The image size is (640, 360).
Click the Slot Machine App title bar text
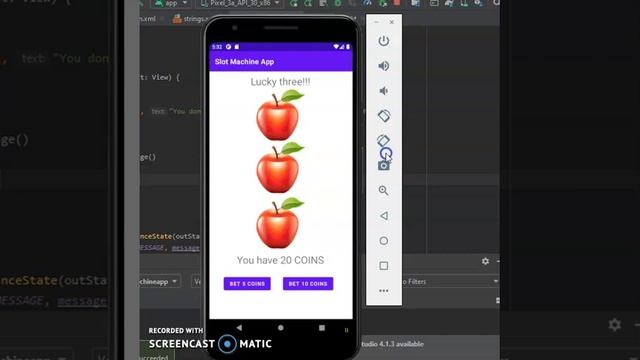[244, 62]
